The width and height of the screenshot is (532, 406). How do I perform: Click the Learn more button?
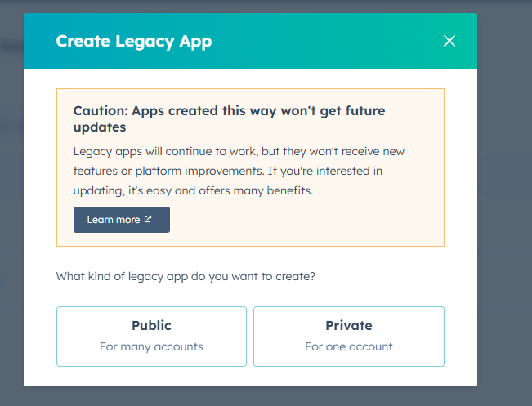(x=121, y=220)
